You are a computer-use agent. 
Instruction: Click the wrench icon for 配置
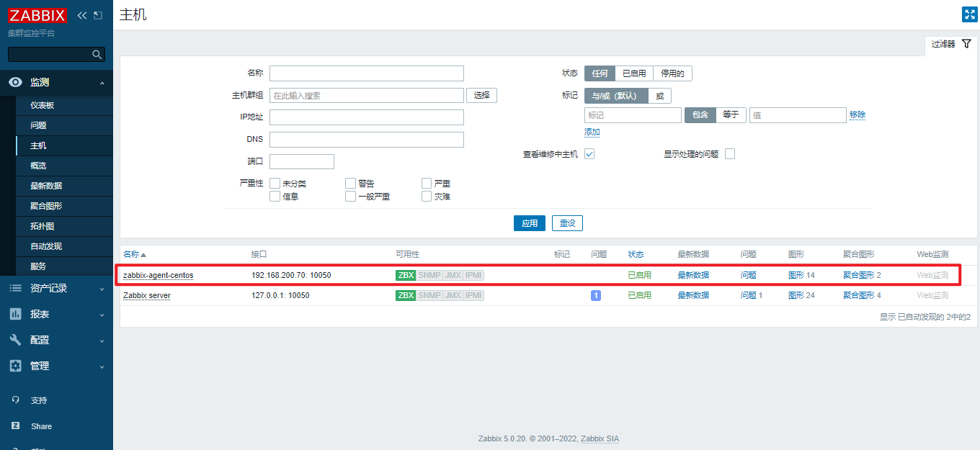[x=15, y=340]
